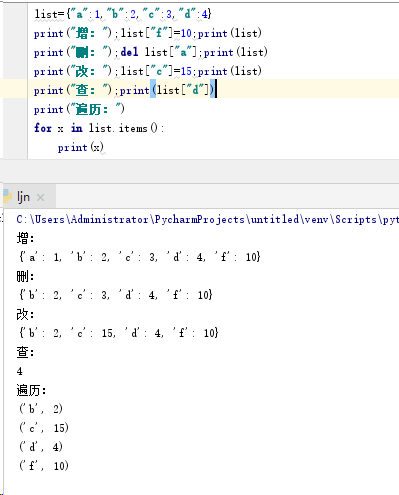Click output line '查:'

coord(25,352)
